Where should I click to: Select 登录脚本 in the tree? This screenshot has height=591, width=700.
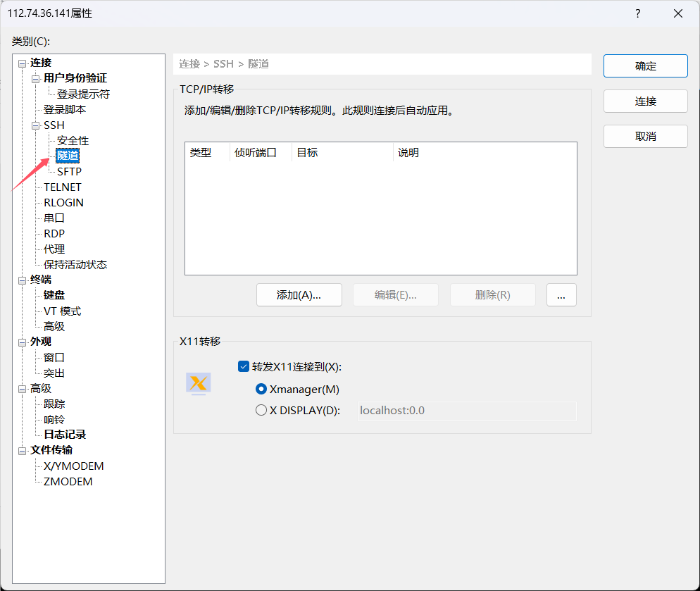point(65,110)
